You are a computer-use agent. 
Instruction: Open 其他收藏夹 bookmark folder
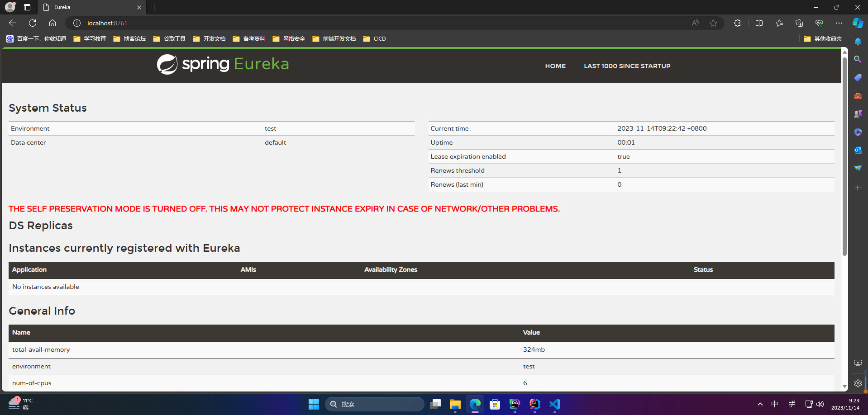(823, 39)
